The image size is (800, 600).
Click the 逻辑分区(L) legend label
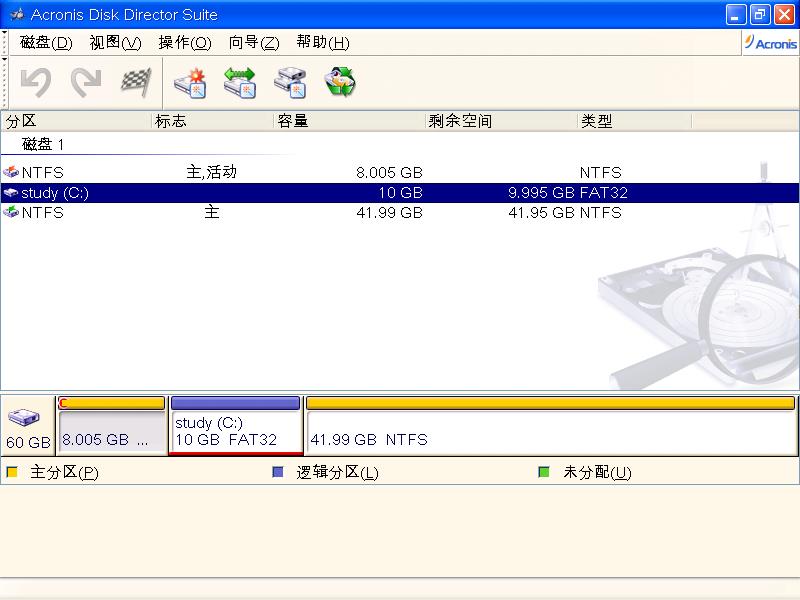tap(337, 472)
